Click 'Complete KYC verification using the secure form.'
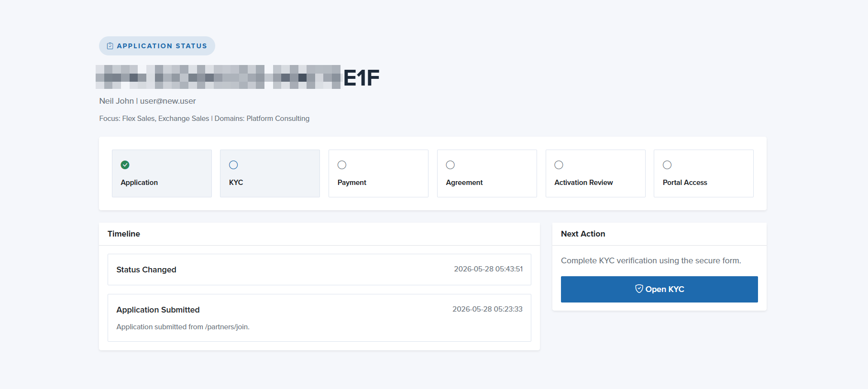The image size is (868, 389). [651, 260]
